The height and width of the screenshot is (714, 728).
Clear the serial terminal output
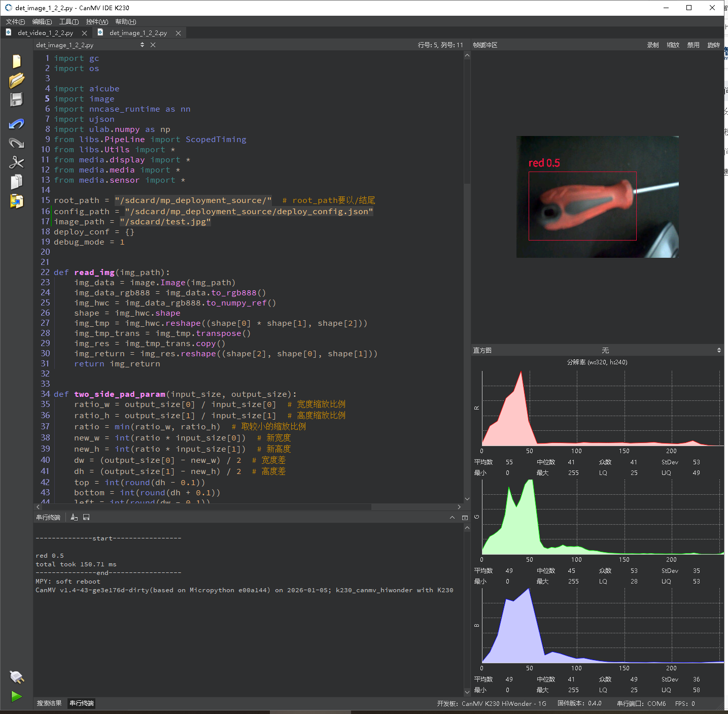(x=74, y=517)
